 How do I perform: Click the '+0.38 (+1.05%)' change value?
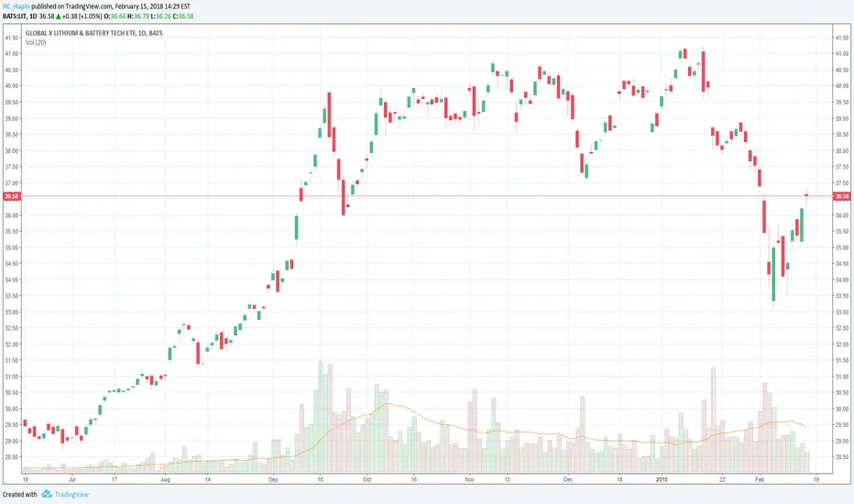(82, 16)
